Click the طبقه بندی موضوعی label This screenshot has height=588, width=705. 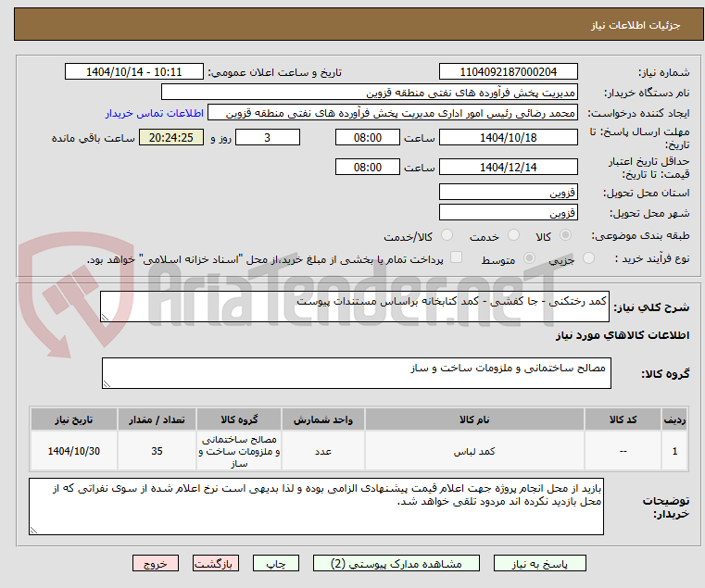tap(640, 235)
